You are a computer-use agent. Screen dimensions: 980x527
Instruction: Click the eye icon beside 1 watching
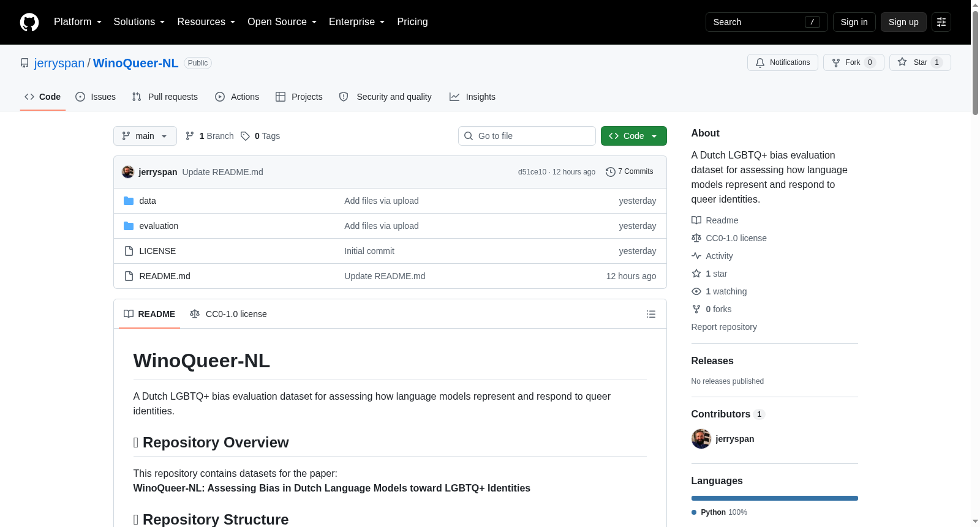point(696,291)
